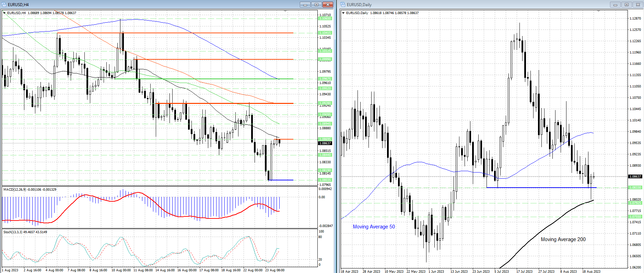Minimize the EURUSD,H4 chart window
The image size is (644, 273).
tap(305, 4)
